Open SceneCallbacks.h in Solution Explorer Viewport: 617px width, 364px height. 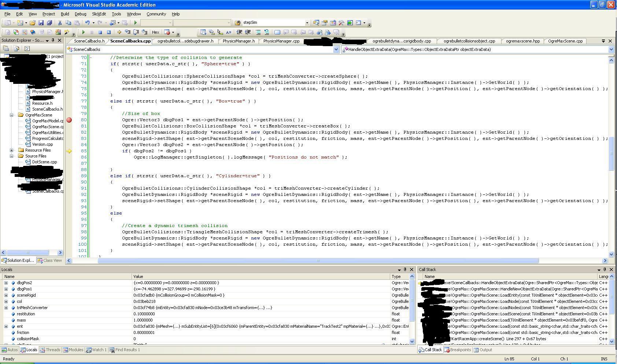(47, 109)
